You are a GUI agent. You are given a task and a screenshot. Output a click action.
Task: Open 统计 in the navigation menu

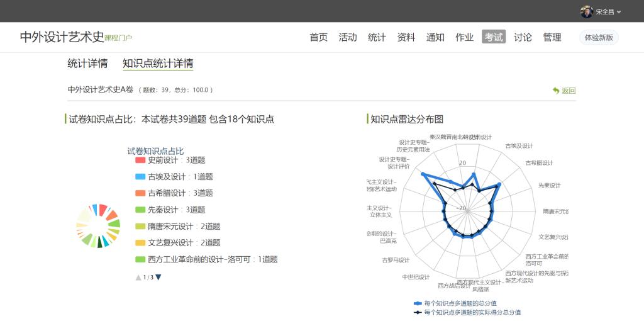pos(377,37)
